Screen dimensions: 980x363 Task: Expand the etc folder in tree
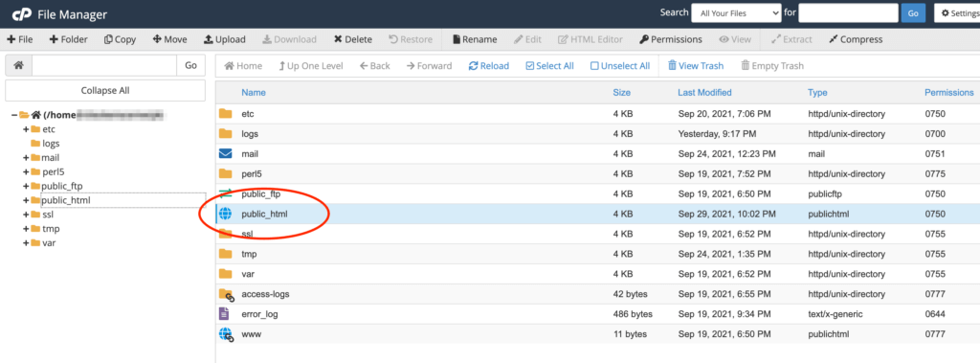pyautogui.click(x=26, y=129)
